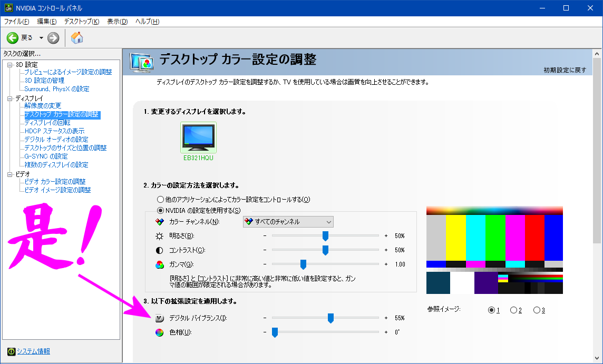The width and height of the screenshot is (603, 364).
Task: Open Surround、PhysX の設定
Action: pyautogui.click(x=56, y=89)
